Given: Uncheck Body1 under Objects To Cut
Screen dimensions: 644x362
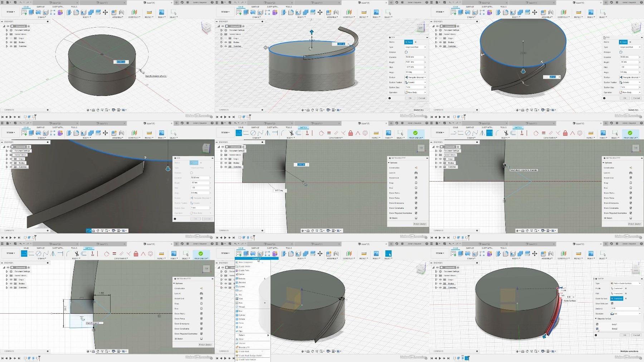Looking at the screenshot, I should tap(597, 324).
